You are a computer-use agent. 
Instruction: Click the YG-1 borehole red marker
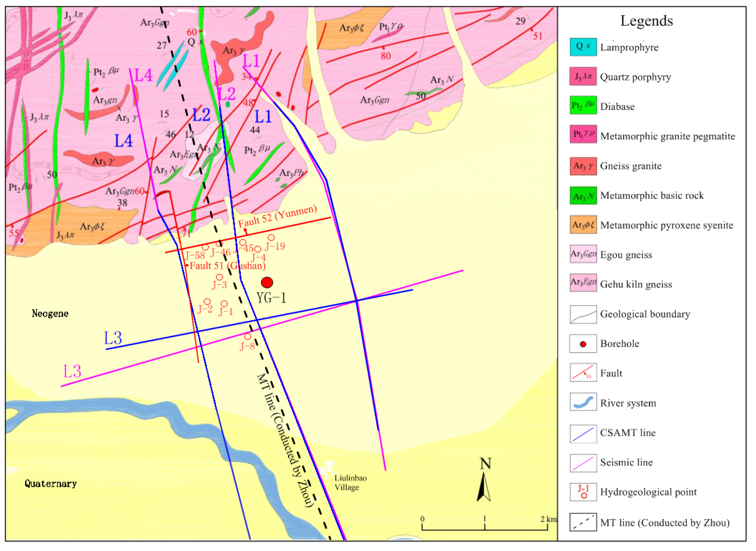[x=267, y=282]
